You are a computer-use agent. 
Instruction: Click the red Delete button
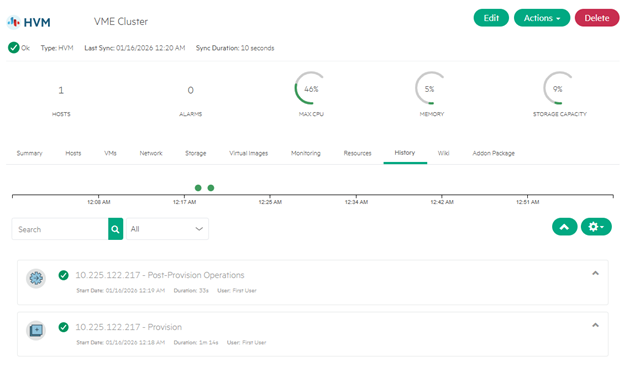click(x=597, y=18)
